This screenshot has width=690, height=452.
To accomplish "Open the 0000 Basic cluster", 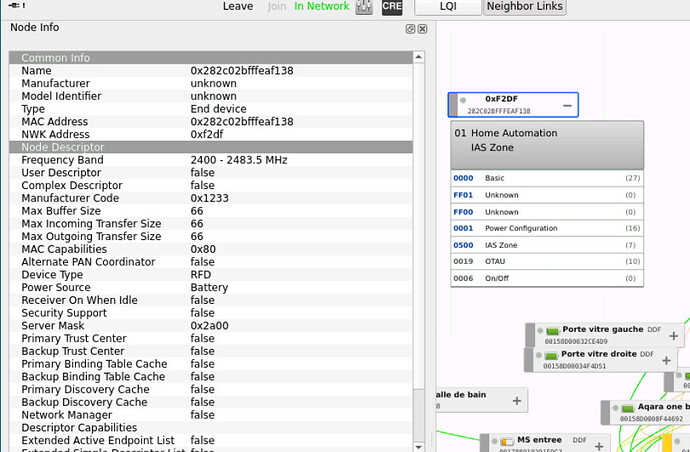I will coord(547,178).
